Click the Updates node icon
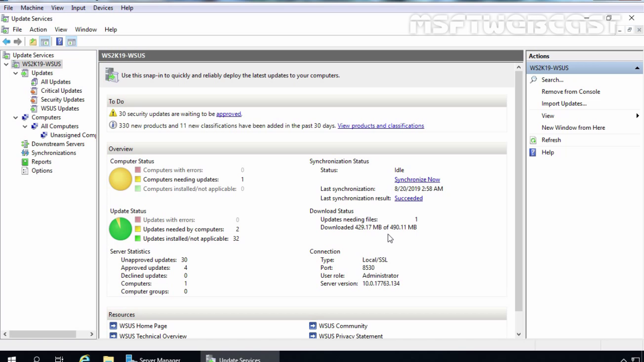This screenshot has width=644, height=362. pos(25,73)
